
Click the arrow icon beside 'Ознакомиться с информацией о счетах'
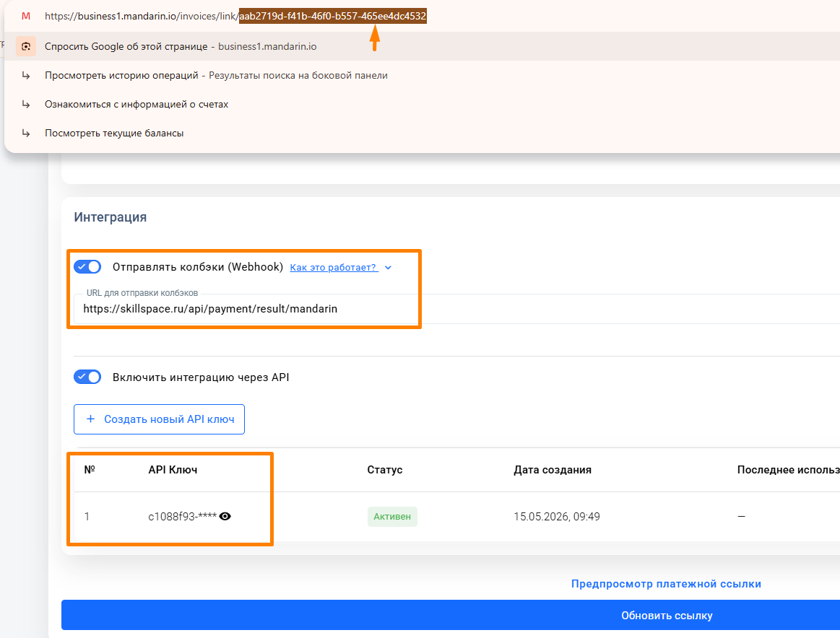(26, 105)
